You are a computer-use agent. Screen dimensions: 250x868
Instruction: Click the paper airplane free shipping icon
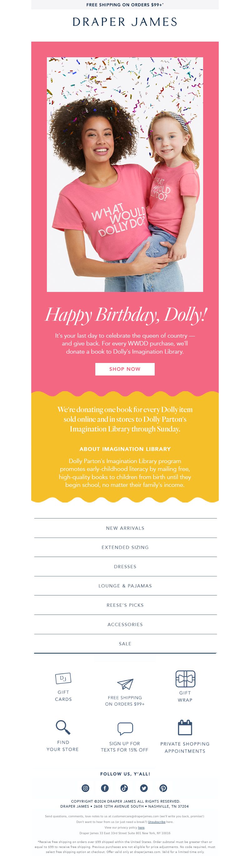(125, 684)
